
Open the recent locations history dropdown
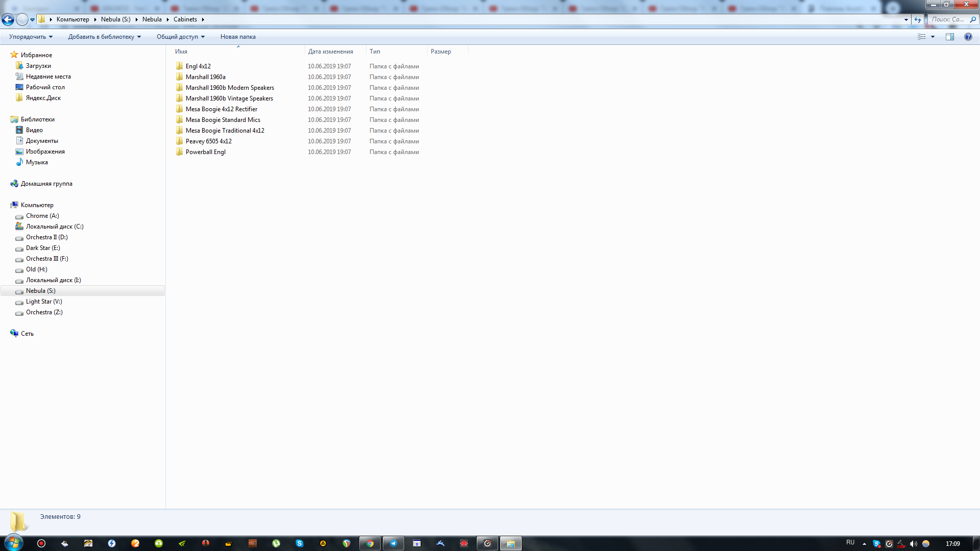[x=32, y=20]
